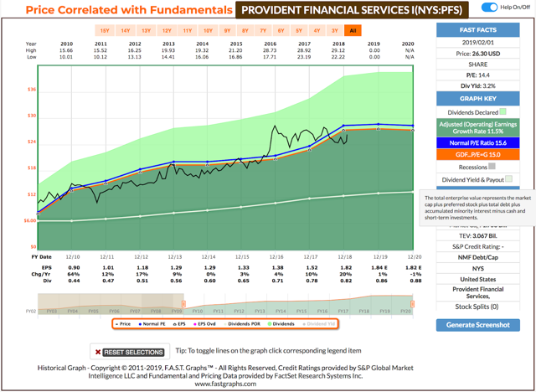Click the RESET SELECTIONS button
Screen dimensions: 536x392
coord(133,352)
